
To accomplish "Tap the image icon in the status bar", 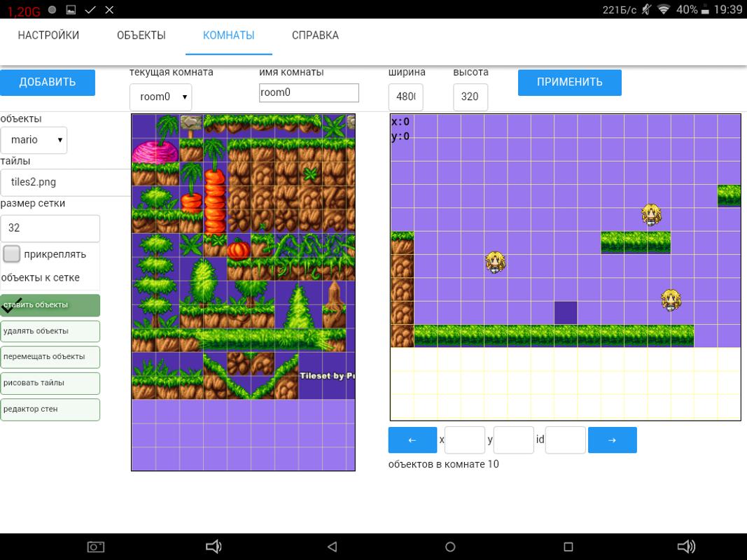I will (71, 10).
